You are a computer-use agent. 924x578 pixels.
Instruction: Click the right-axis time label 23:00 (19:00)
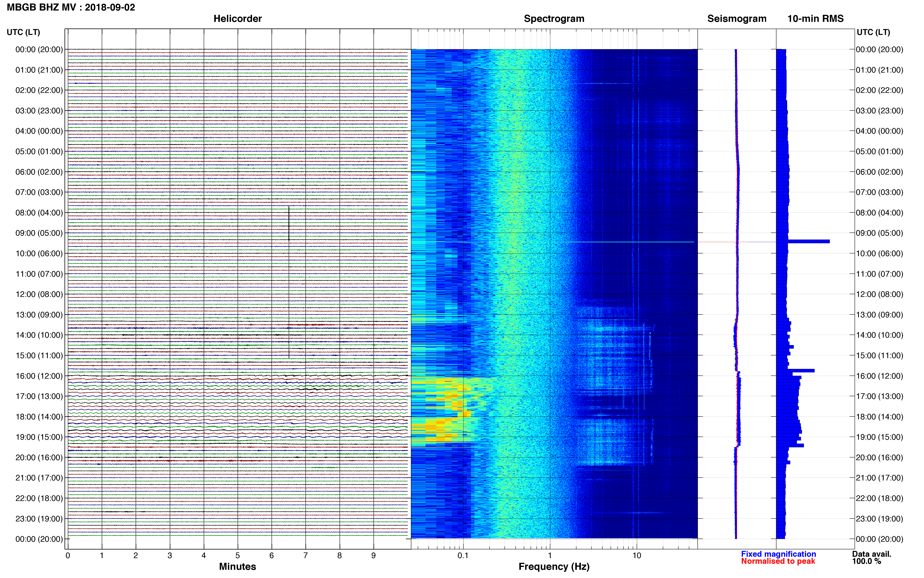[879, 519]
